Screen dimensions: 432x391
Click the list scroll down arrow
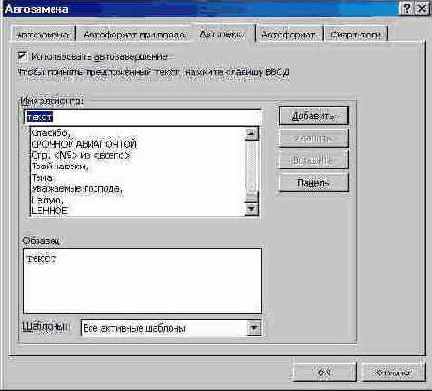251,209
